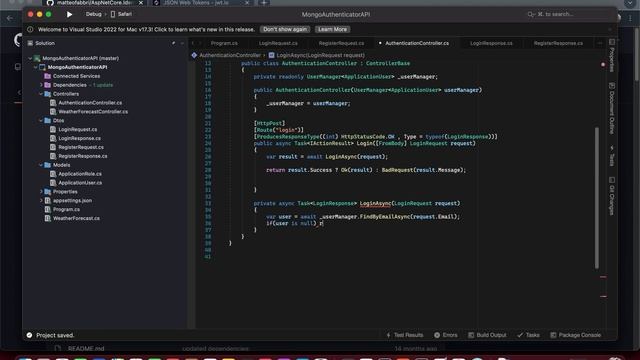
Task: Click the browser back arrow behind the IDE
Action: (x=10, y=18)
